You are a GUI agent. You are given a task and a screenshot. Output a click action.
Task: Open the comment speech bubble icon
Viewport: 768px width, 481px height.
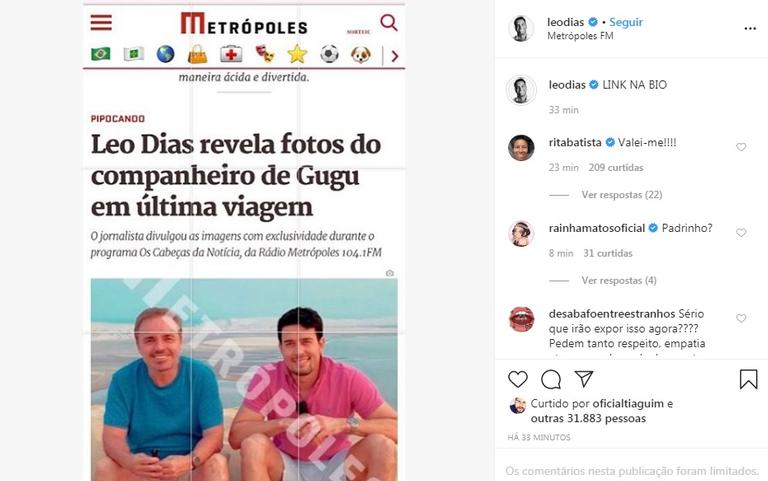(551, 379)
